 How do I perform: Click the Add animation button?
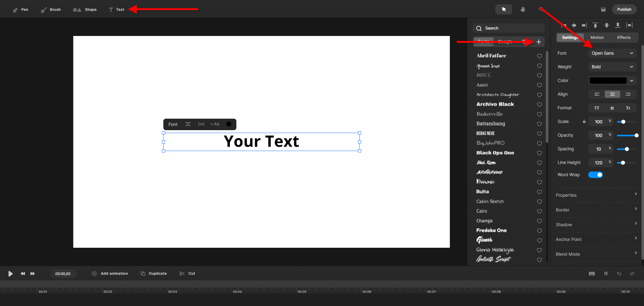point(110,274)
